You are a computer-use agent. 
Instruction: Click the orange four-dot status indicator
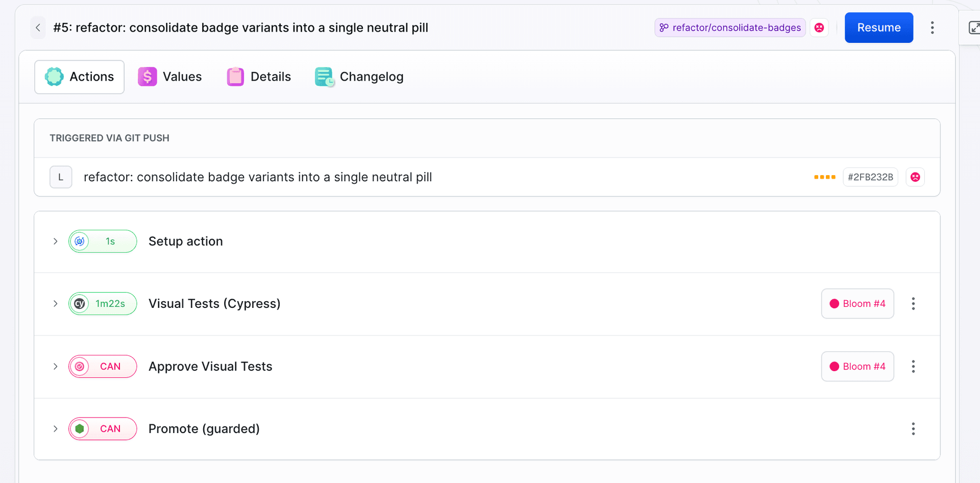tap(824, 177)
